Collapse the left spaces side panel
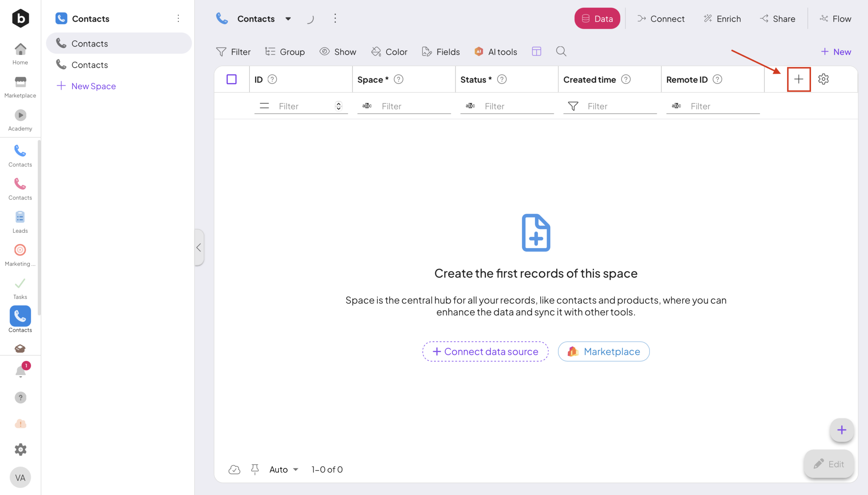This screenshot has width=868, height=495. point(199,247)
